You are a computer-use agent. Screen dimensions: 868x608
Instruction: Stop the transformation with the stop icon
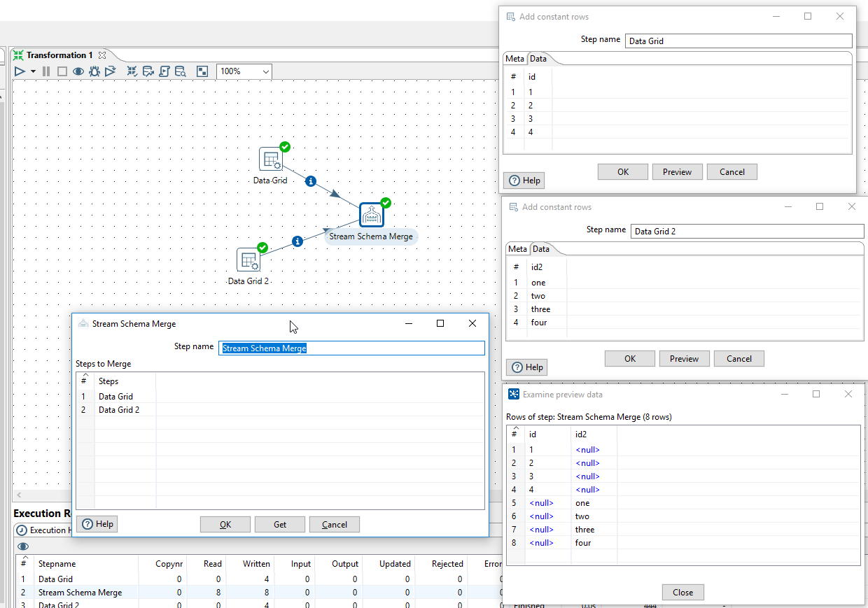(x=61, y=71)
